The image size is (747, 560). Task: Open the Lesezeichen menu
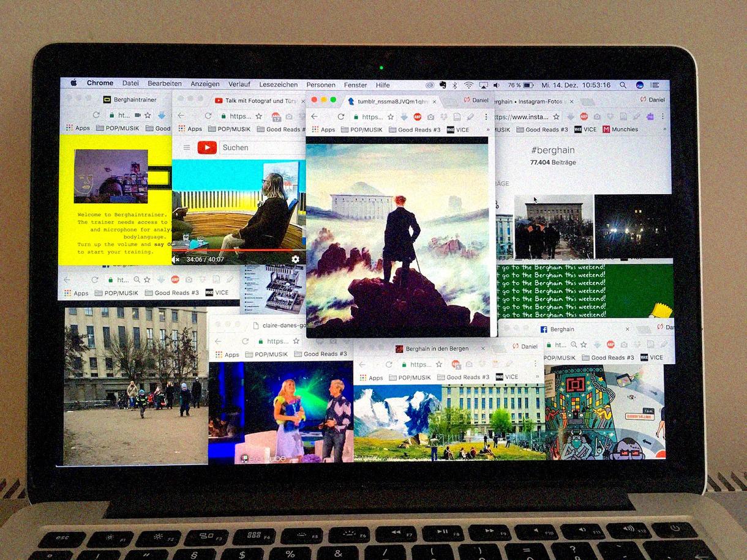point(279,85)
